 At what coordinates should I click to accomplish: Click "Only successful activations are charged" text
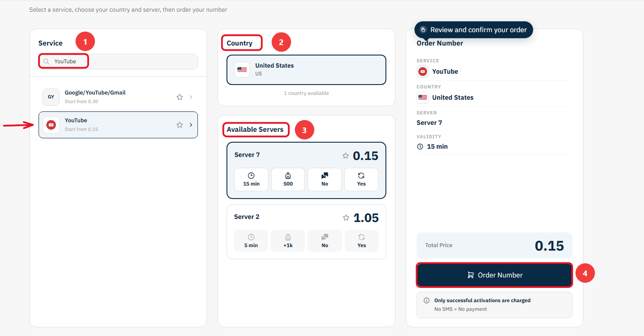click(482, 300)
